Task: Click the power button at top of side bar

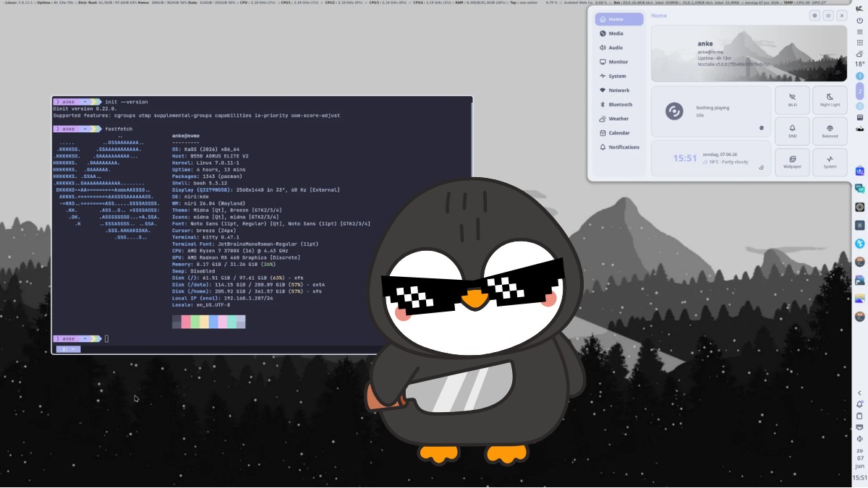Action: tap(859, 20)
